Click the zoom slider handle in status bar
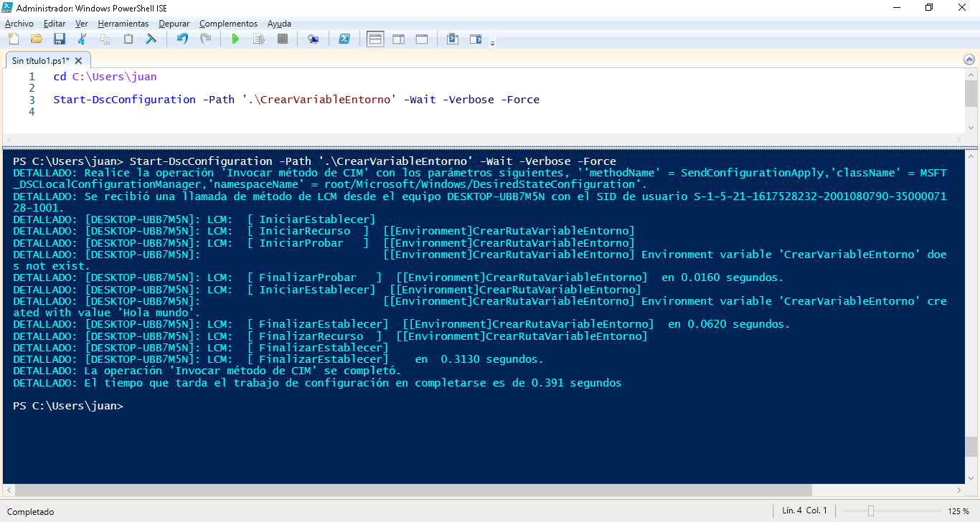 pyautogui.click(x=870, y=511)
